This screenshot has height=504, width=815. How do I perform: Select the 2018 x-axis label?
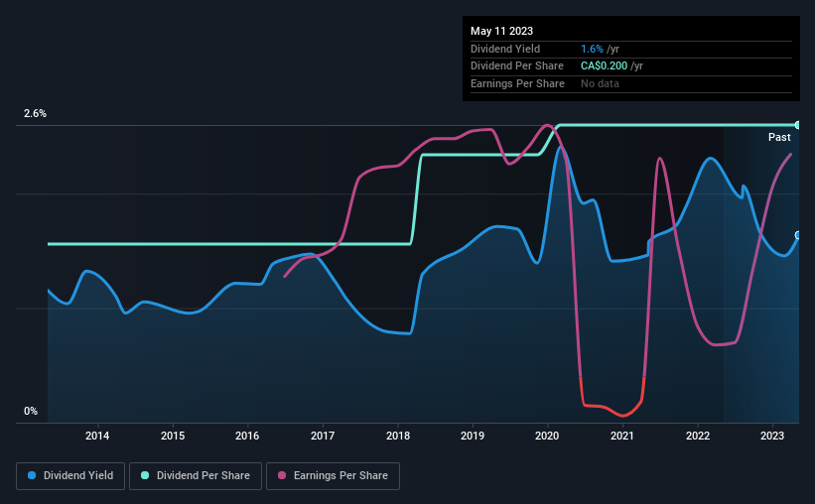(x=398, y=436)
